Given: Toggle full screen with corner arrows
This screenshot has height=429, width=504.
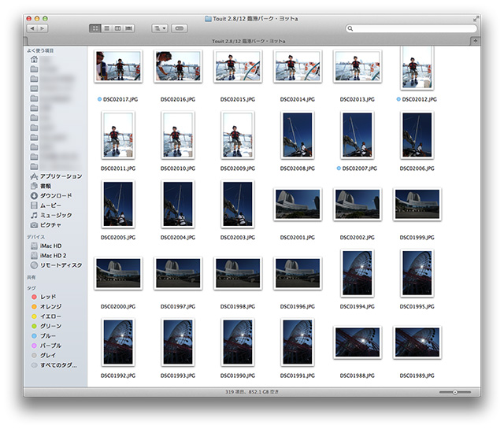Looking at the screenshot, I should 476,19.
